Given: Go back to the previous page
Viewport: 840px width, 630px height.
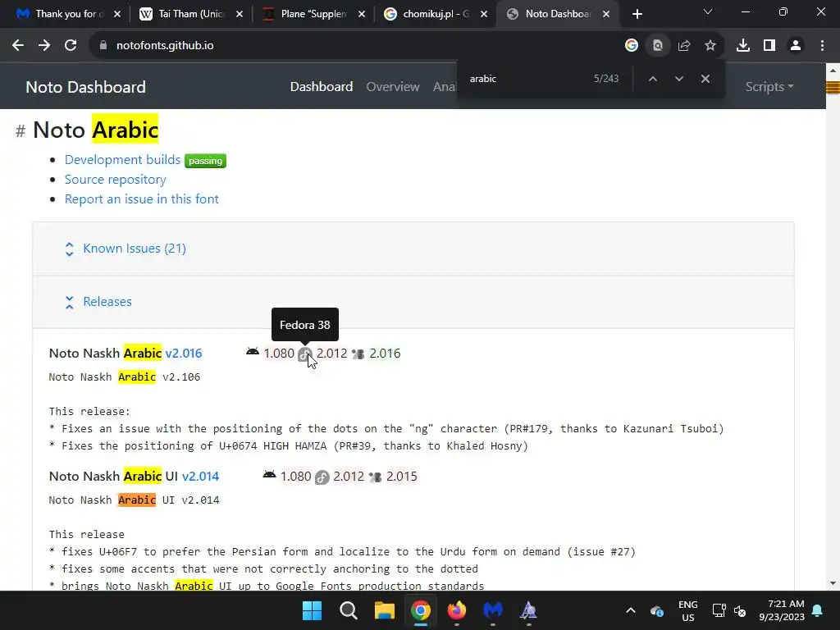Looking at the screenshot, I should [18, 46].
